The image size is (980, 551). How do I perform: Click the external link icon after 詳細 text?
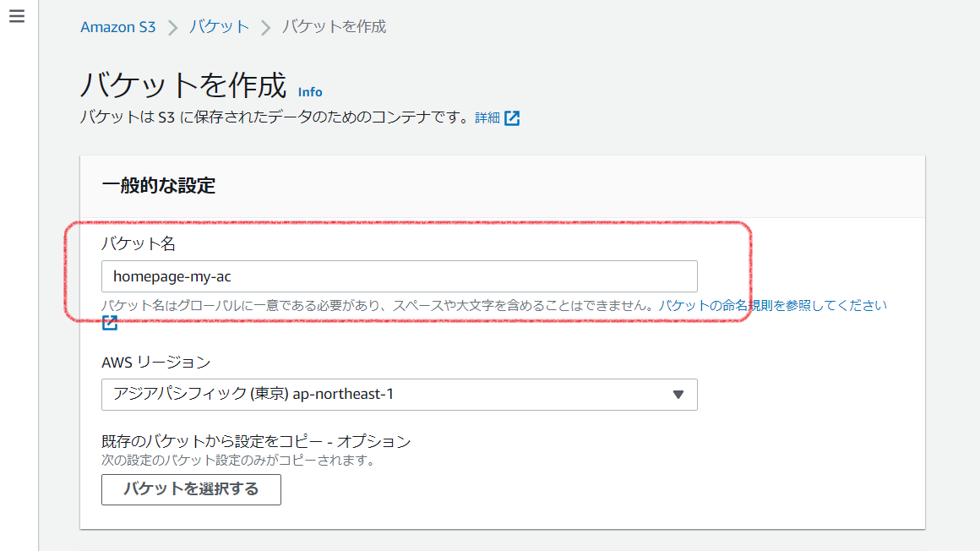[x=512, y=118]
